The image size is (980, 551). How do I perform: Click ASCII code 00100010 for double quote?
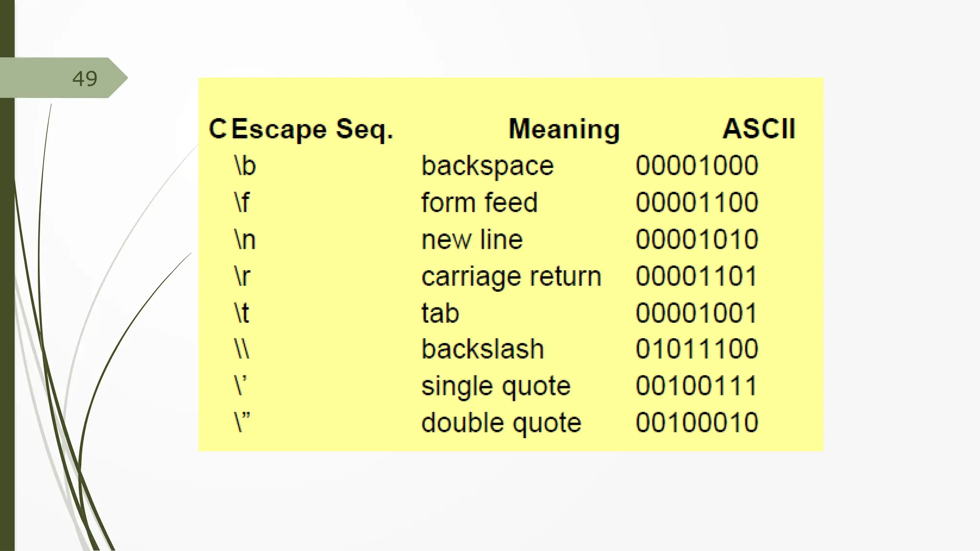tap(697, 423)
